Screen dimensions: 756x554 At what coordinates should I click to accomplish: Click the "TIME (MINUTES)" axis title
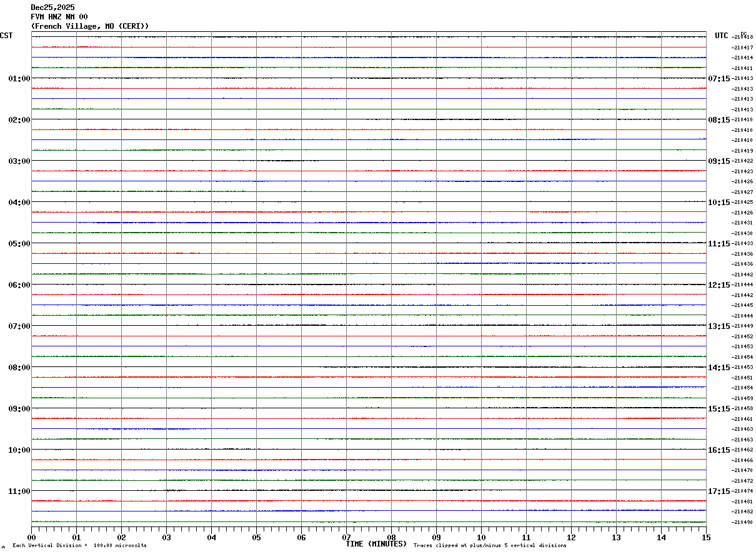(376, 544)
